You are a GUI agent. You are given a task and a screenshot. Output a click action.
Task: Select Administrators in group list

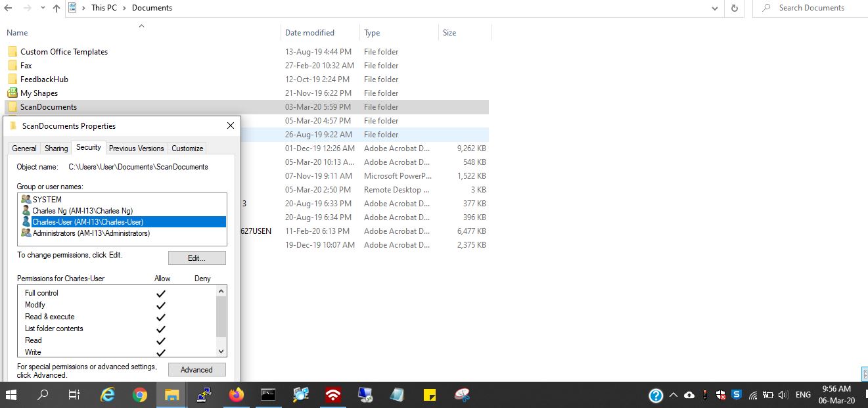coord(91,233)
